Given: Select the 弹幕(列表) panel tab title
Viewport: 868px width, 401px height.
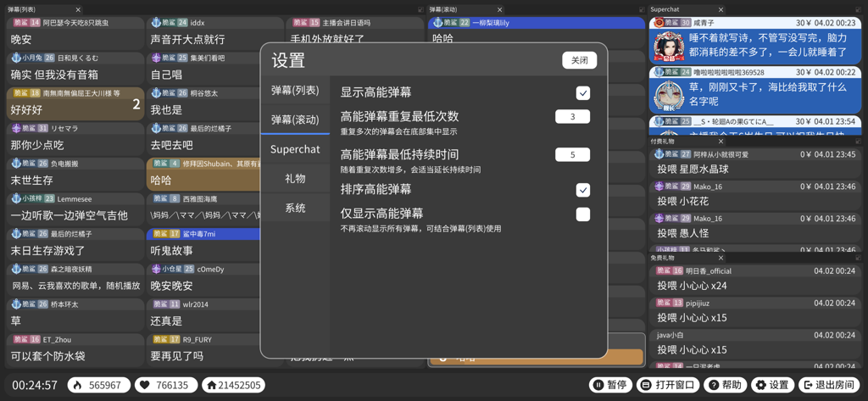Looking at the screenshot, I should (x=22, y=9).
